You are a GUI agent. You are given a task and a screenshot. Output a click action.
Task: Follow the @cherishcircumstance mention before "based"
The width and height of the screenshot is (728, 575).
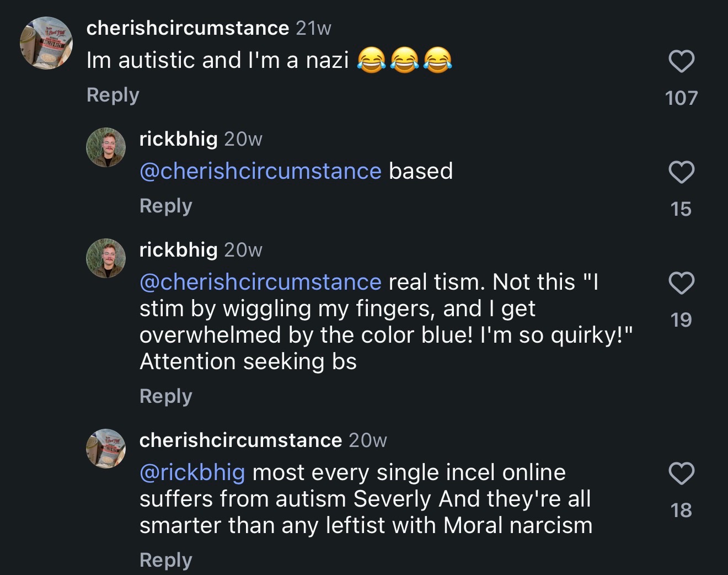[x=260, y=171]
